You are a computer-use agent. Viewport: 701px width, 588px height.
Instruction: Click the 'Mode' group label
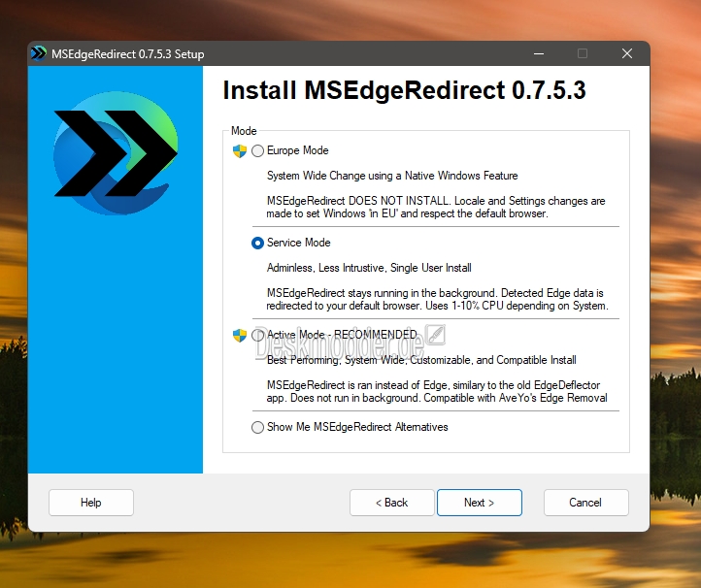point(244,131)
